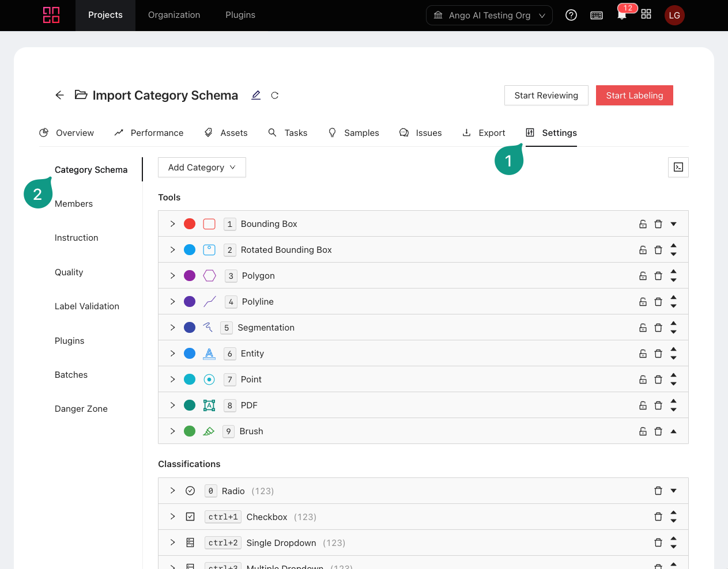The image size is (728, 569).
Task: Open Danger Zone in settings sidebar
Action: point(81,409)
